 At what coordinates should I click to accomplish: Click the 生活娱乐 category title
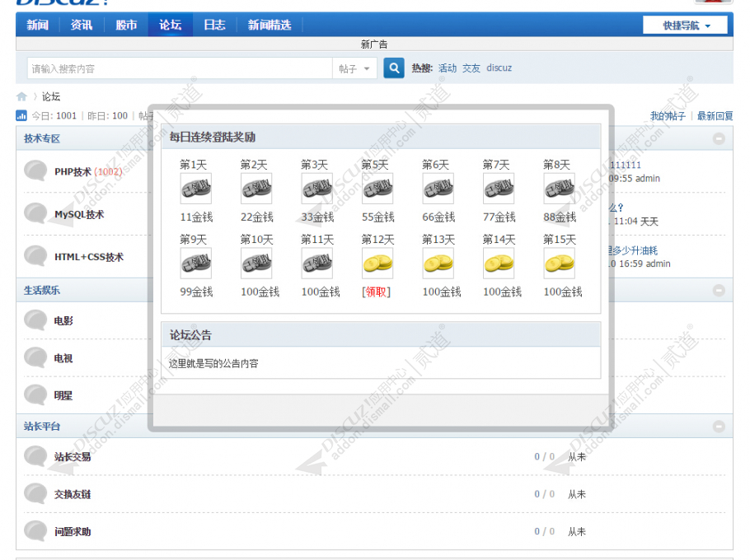click(42, 290)
